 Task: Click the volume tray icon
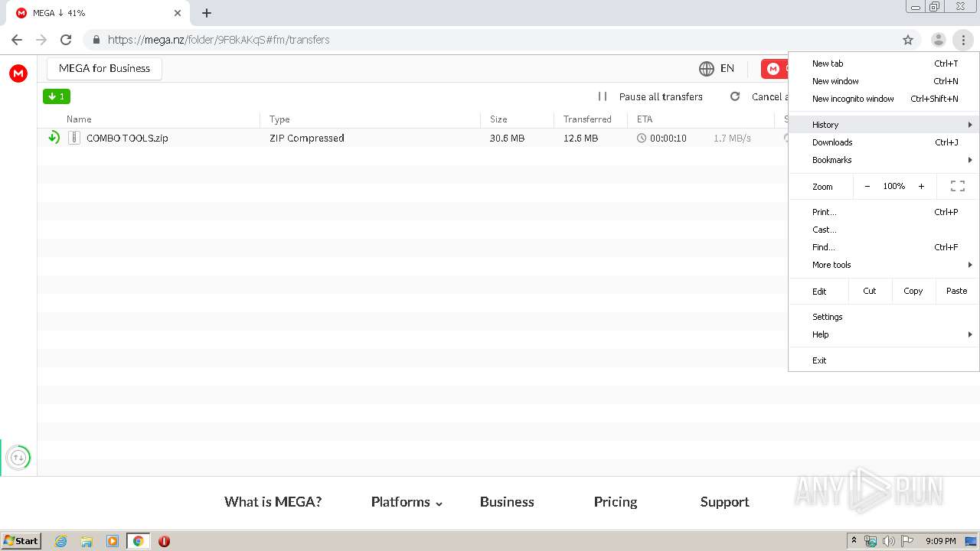pos(889,541)
